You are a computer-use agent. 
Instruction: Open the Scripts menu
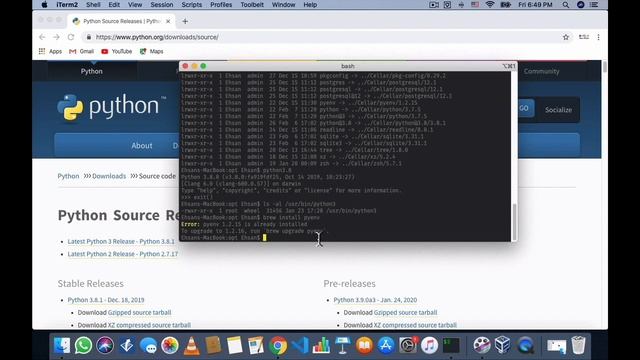coord(191,5)
